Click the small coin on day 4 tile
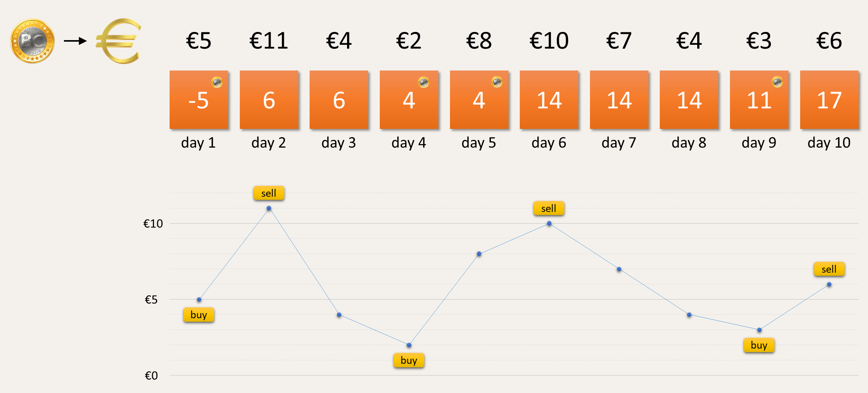The height and width of the screenshot is (393, 868). 423,82
